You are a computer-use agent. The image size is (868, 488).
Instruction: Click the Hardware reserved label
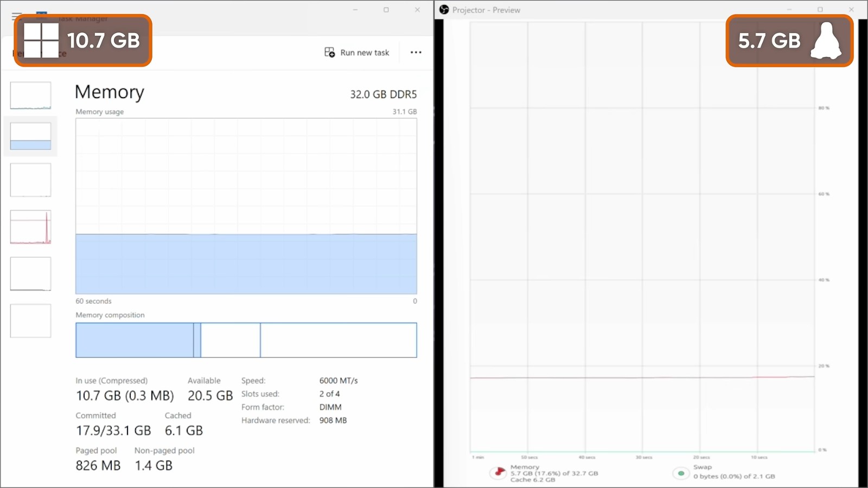[276, 420]
